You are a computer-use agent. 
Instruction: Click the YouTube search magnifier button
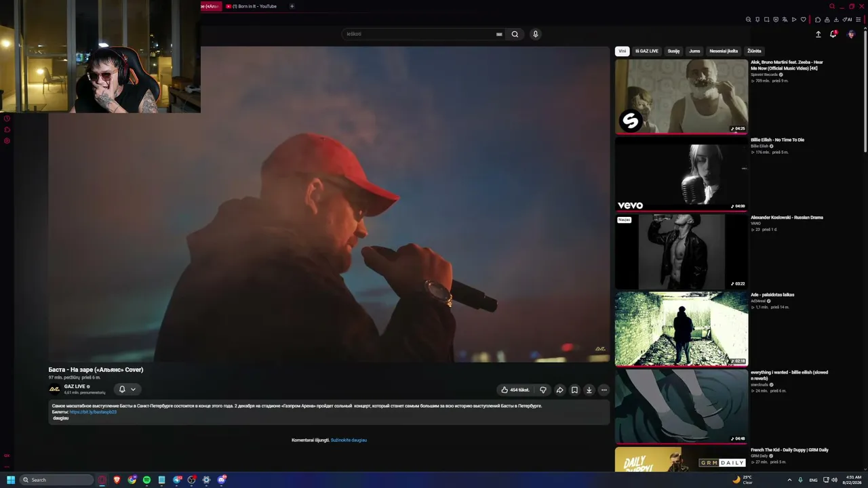515,34
